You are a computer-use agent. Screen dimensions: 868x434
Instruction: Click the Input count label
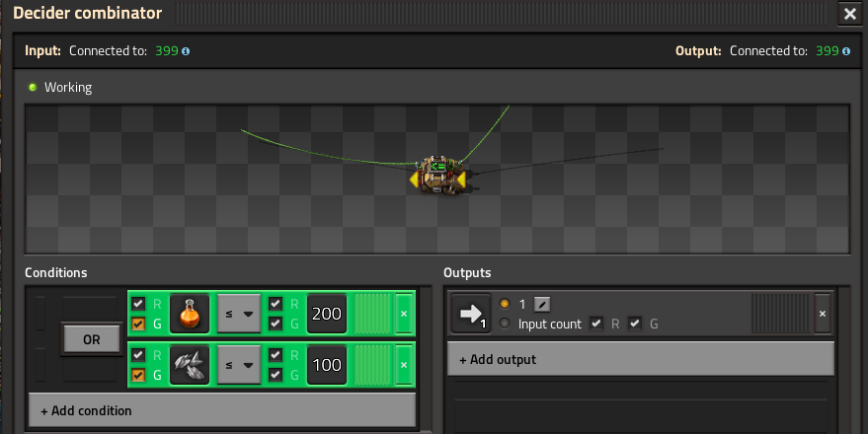pos(550,324)
